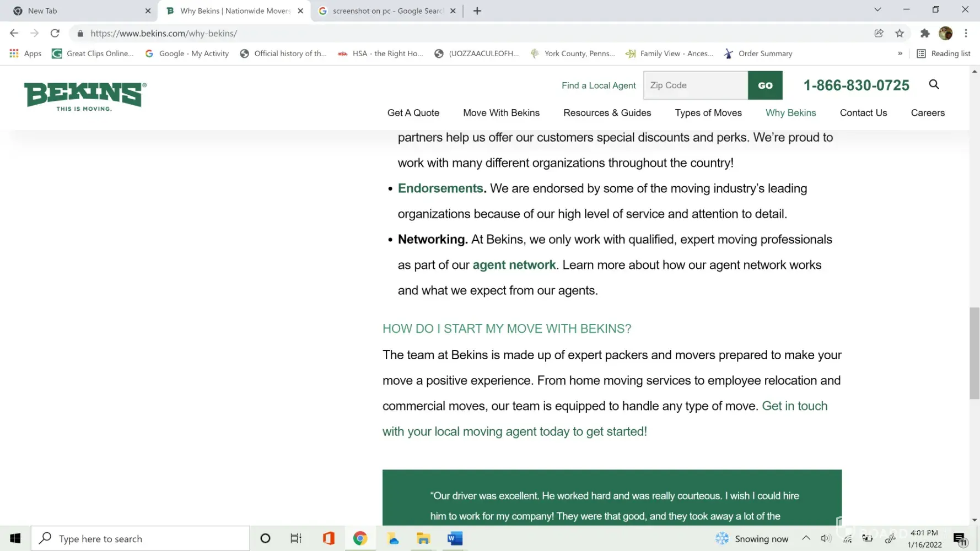This screenshot has height=551, width=980.
Task: Click the Endorsements link
Action: [440, 188]
